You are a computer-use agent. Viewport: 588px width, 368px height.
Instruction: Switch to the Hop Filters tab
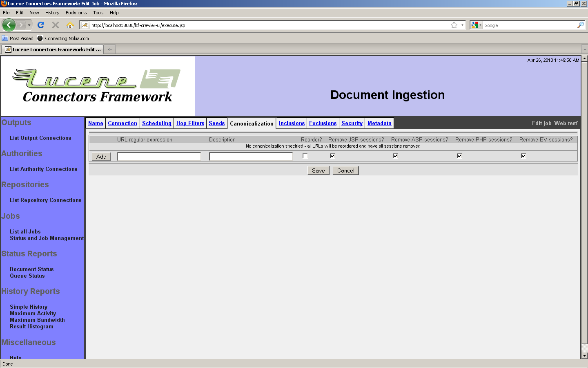190,123
